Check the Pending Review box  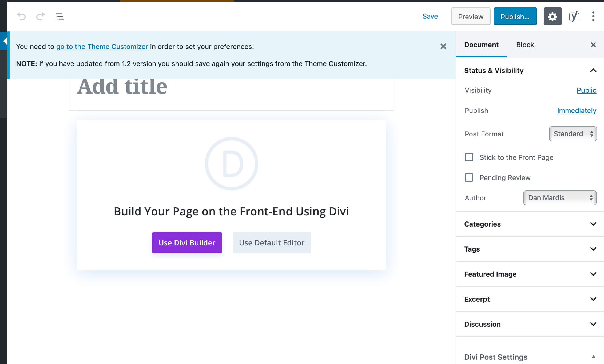click(469, 177)
